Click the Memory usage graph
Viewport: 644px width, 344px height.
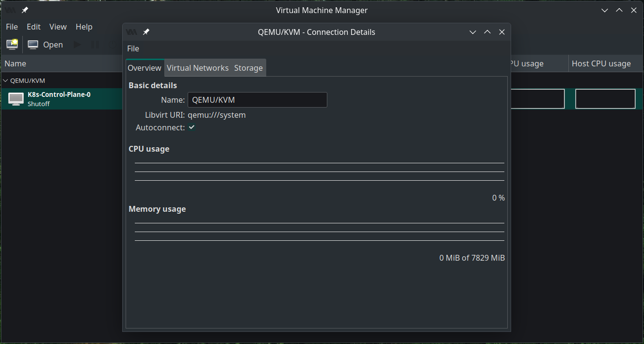coord(320,232)
